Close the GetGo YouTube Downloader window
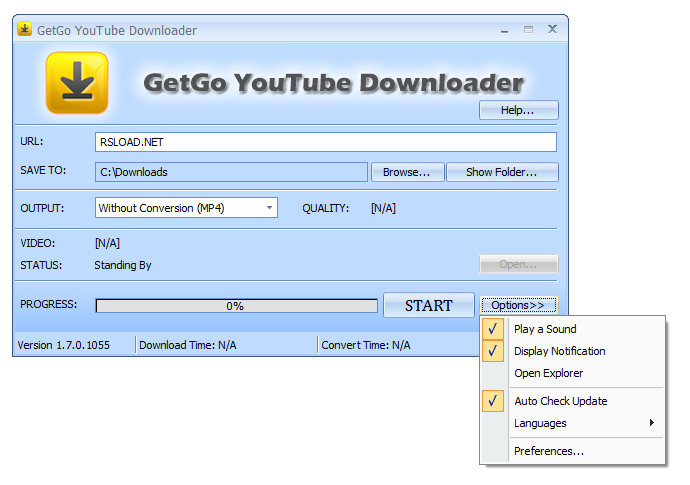 552,29
